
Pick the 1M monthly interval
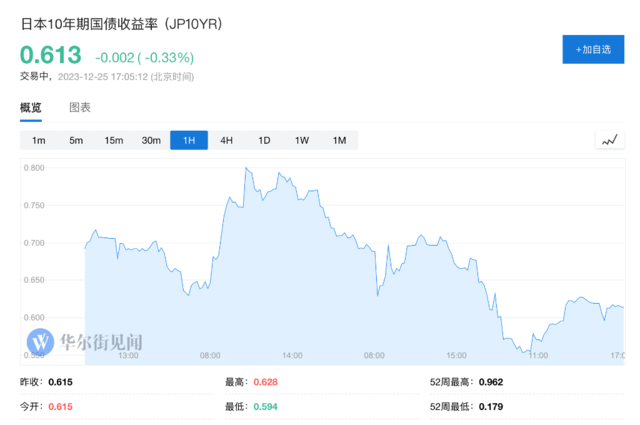[x=339, y=140]
